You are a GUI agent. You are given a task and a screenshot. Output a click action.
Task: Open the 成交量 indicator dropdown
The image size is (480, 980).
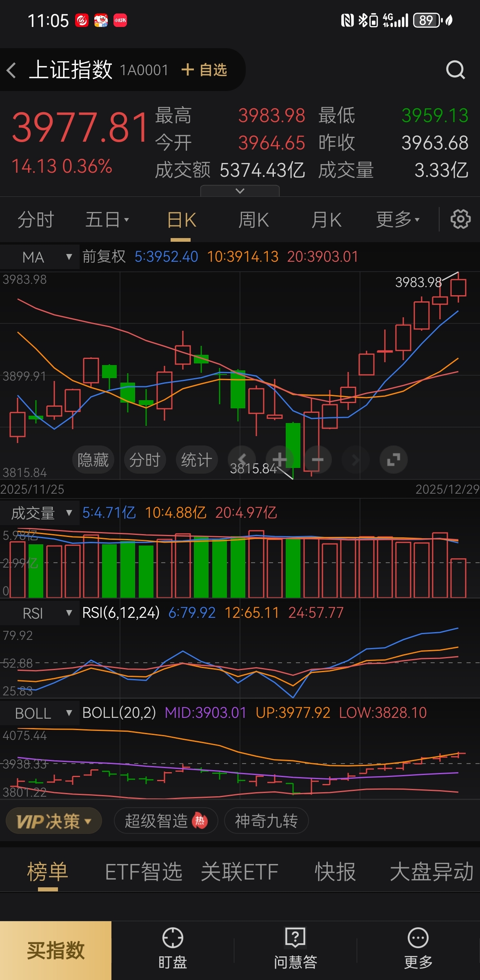[40, 513]
